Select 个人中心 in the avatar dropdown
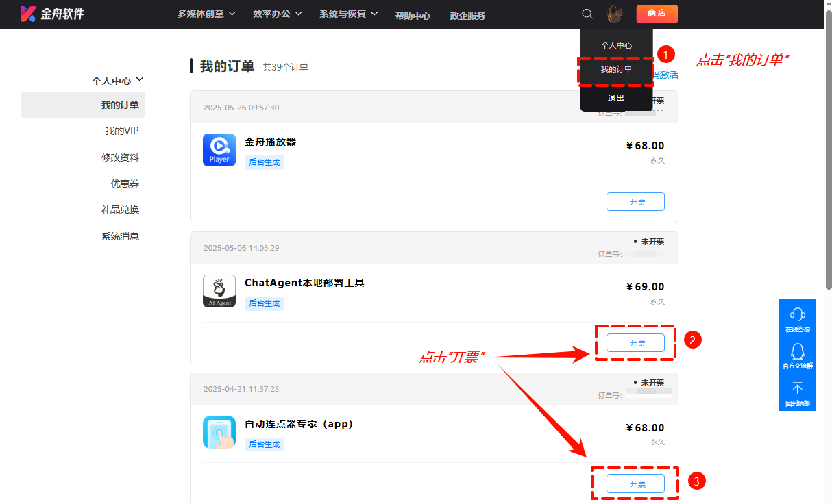 (616, 45)
